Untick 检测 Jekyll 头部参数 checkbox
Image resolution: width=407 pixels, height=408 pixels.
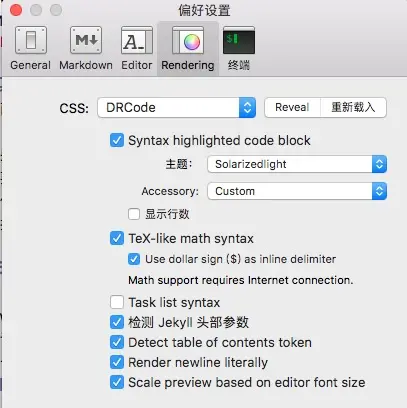[117, 322]
